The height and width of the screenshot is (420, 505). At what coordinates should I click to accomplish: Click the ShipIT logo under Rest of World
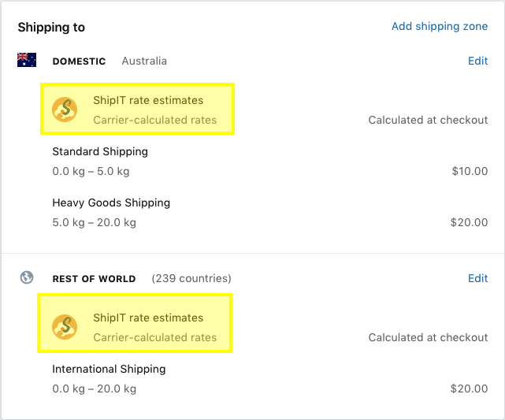click(65, 327)
